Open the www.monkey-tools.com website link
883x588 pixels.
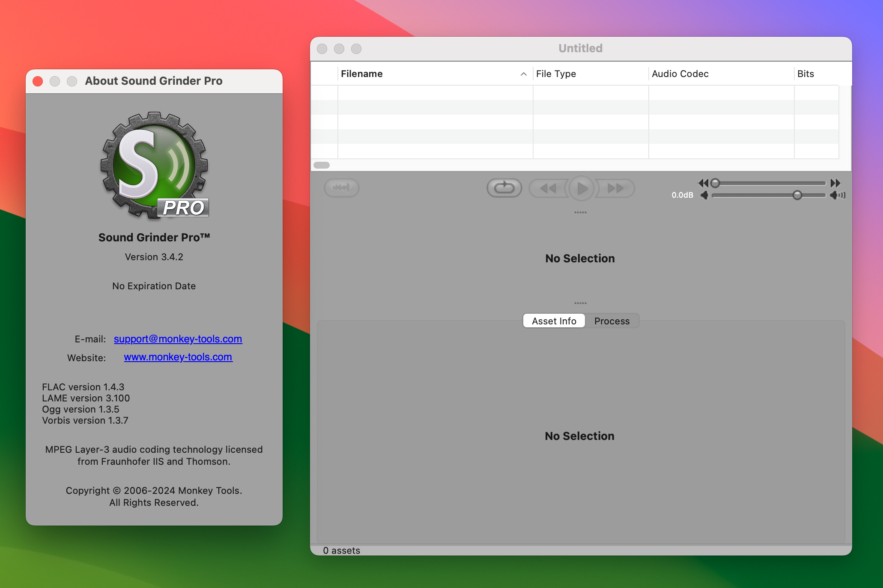click(x=178, y=357)
